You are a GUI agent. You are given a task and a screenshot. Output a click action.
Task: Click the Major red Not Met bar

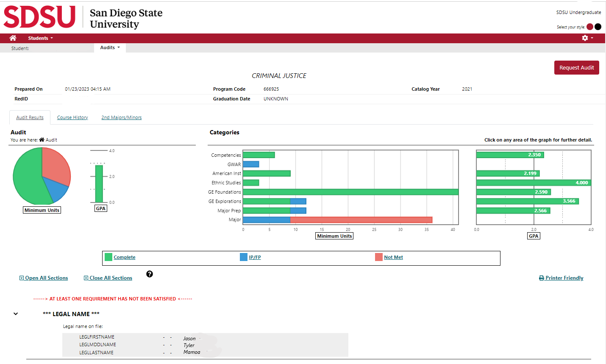click(361, 220)
